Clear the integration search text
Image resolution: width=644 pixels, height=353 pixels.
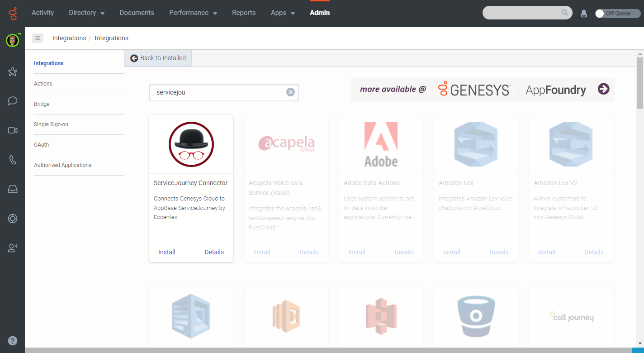[290, 92]
